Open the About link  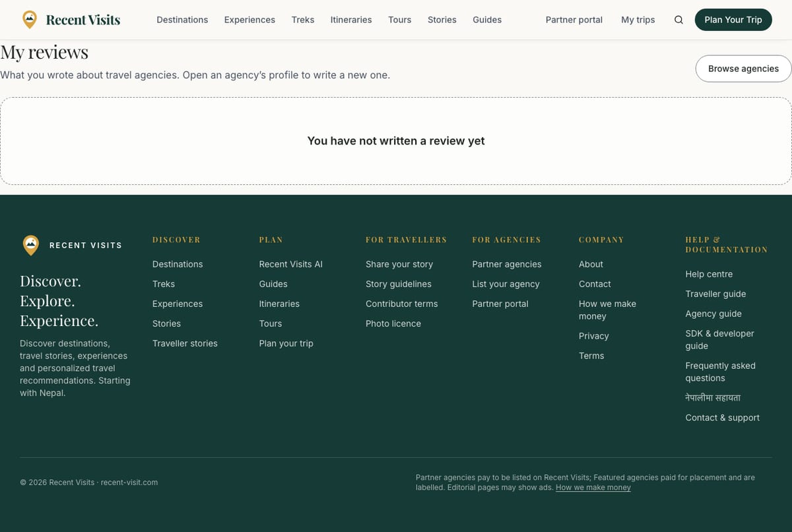tap(591, 264)
